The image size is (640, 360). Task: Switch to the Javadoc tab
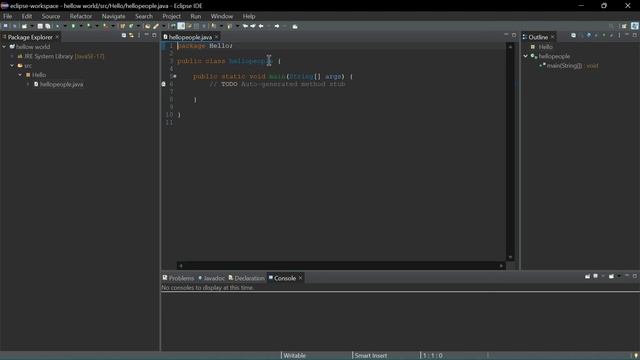point(212,278)
